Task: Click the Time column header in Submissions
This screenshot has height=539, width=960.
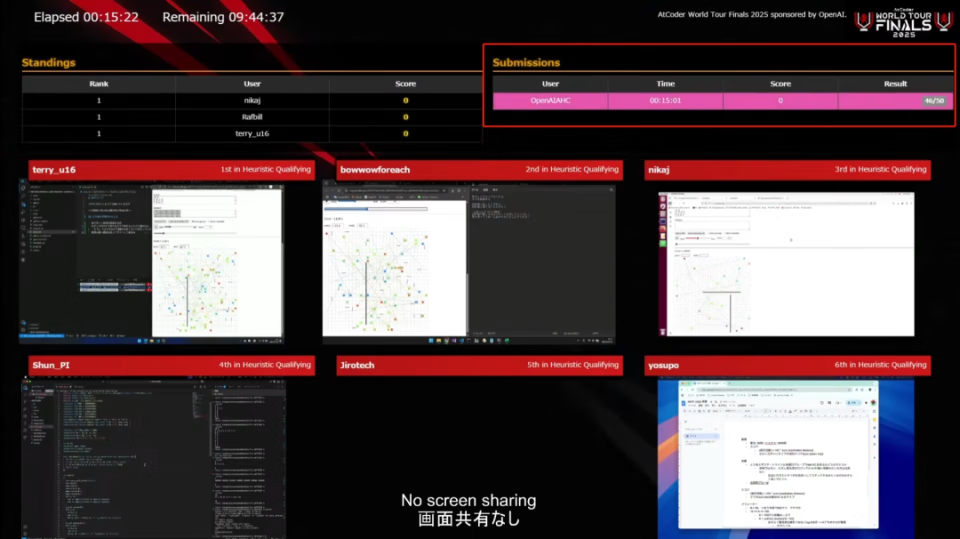Action: [666, 84]
